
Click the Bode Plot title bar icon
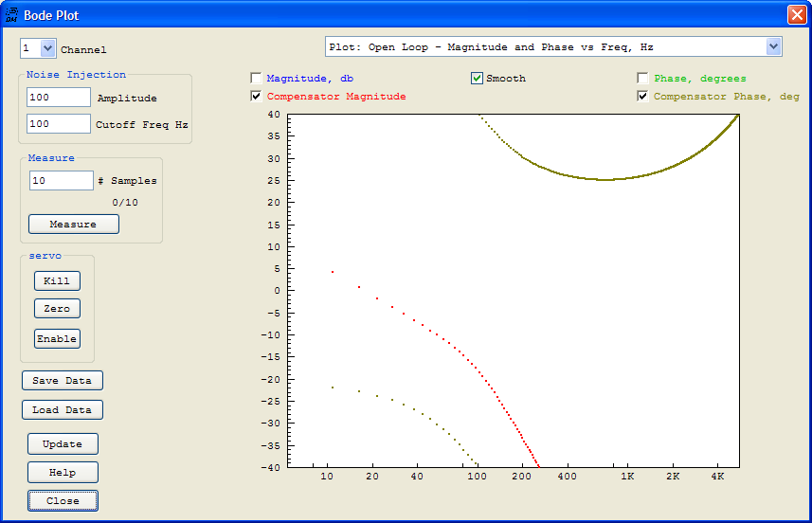click(x=12, y=14)
